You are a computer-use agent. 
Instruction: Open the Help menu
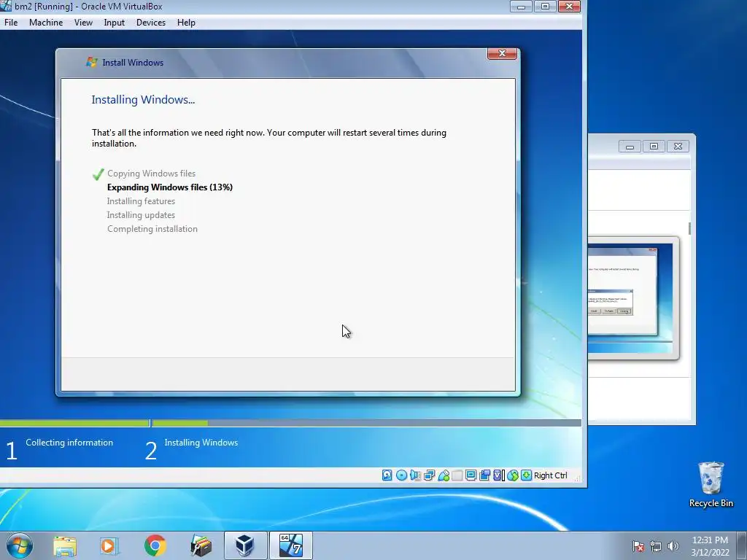click(x=186, y=23)
